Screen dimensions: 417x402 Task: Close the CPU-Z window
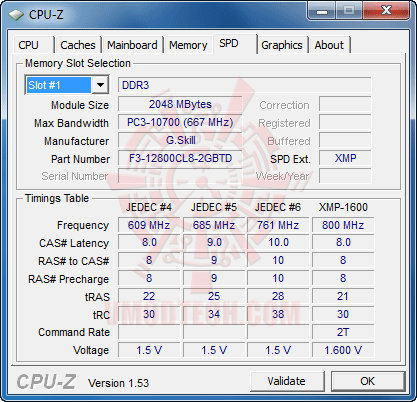pos(386,11)
